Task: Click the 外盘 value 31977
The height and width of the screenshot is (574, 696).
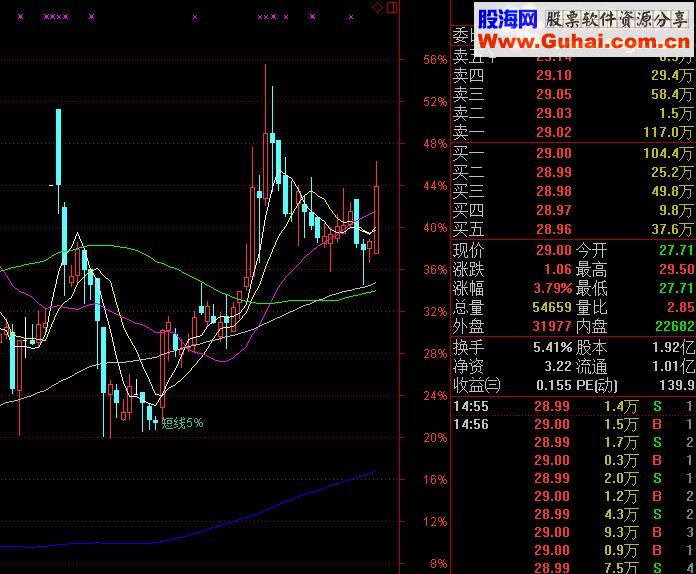Action: tap(552, 326)
